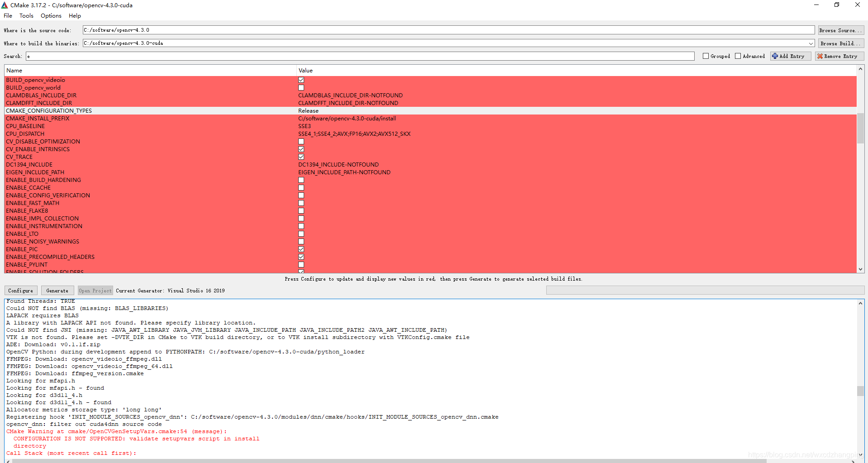
Task: Enable ENABLE_FAST_MATH checkbox
Action: coord(301,203)
